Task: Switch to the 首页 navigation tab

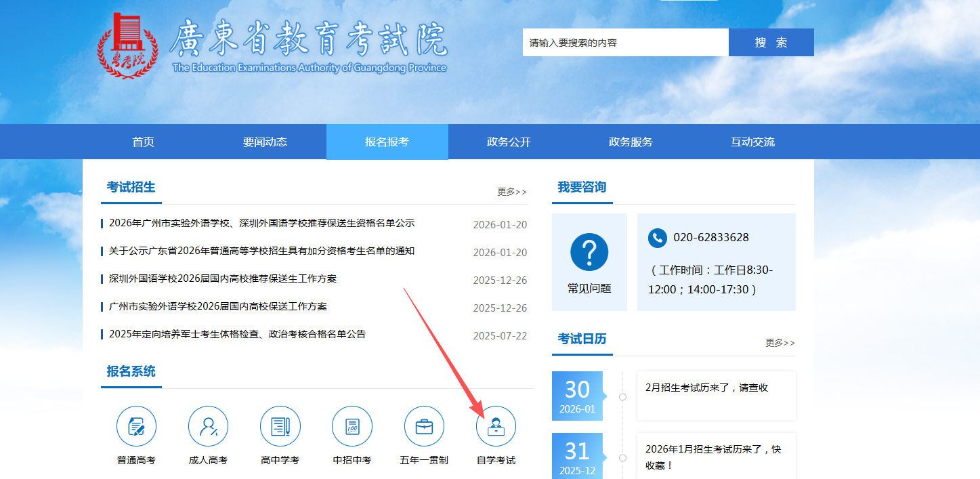Action: [142, 141]
